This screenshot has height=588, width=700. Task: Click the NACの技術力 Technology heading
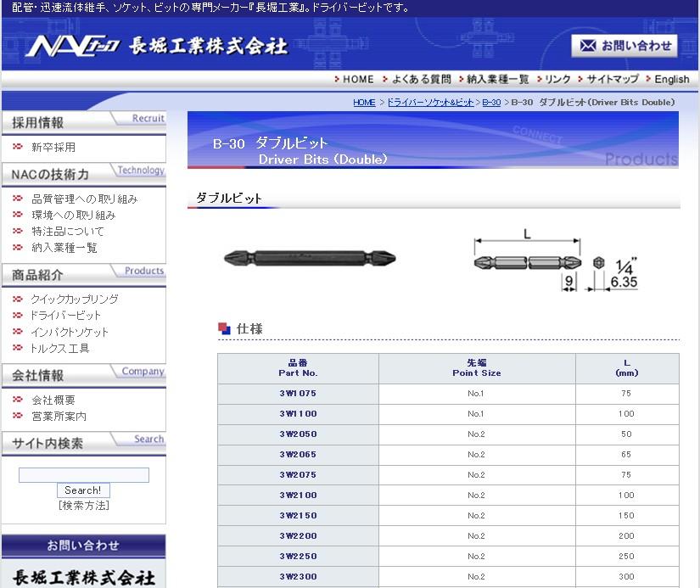84,174
